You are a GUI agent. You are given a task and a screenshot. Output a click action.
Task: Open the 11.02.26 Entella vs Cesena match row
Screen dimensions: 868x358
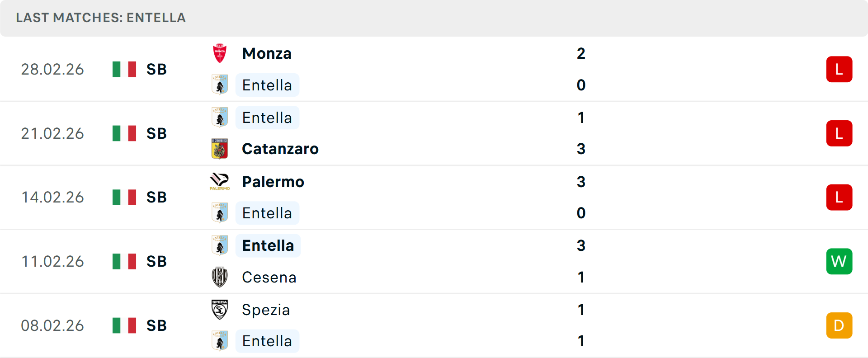click(434, 261)
